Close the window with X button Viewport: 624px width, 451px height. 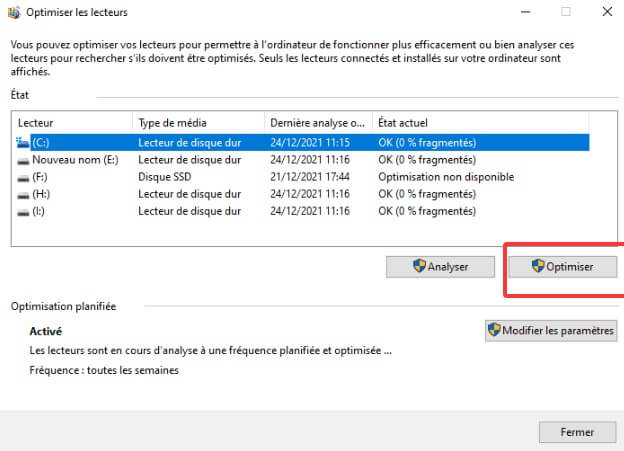point(607,12)
